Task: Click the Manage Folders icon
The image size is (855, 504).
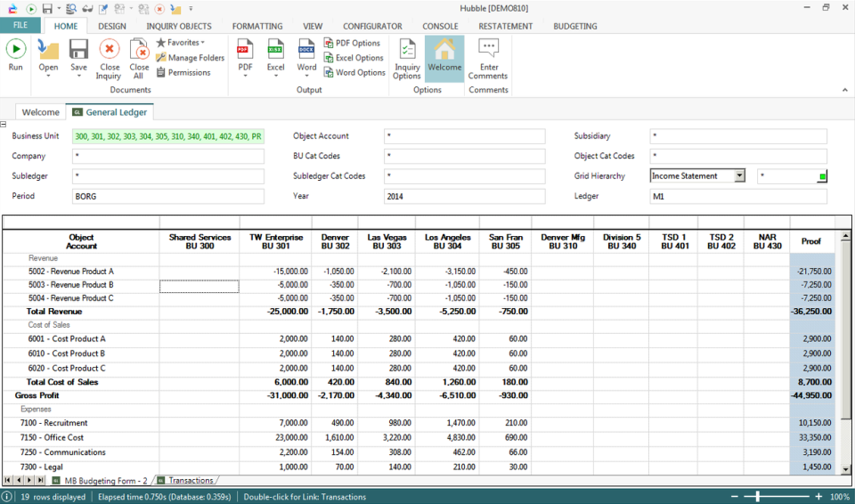Action: tap(161, 58)
